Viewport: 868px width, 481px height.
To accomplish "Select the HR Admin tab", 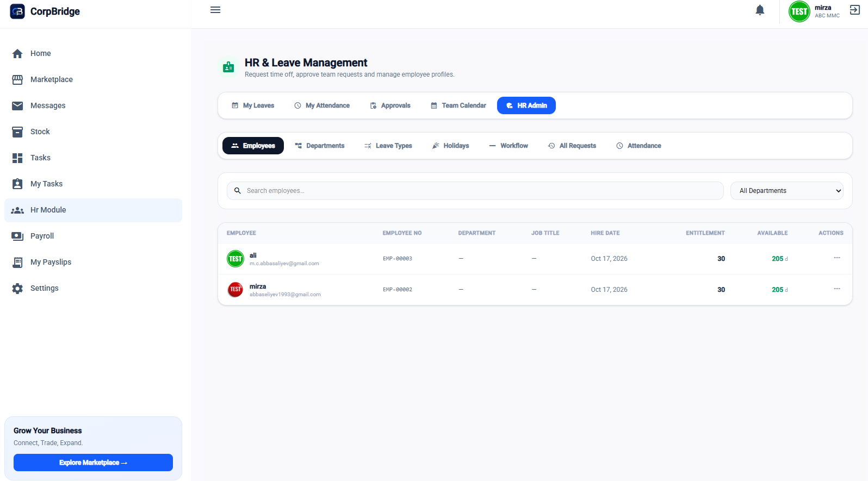I will coord(526,105).
